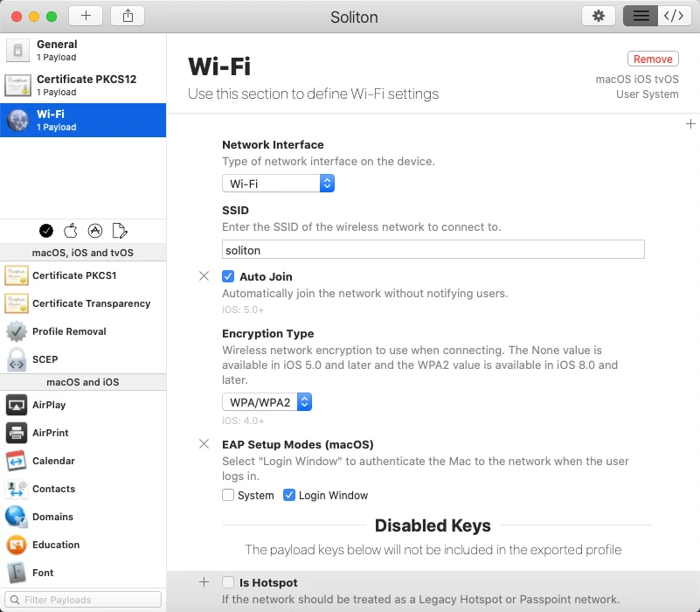
Task: Add Certificate PKCS1 payload
Action: (x=83, y=275)
